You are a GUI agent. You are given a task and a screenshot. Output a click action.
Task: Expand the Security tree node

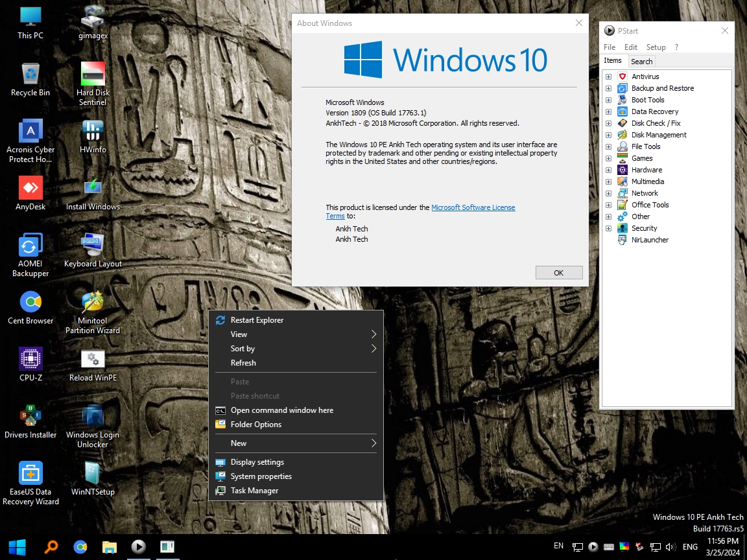(608, 229)
